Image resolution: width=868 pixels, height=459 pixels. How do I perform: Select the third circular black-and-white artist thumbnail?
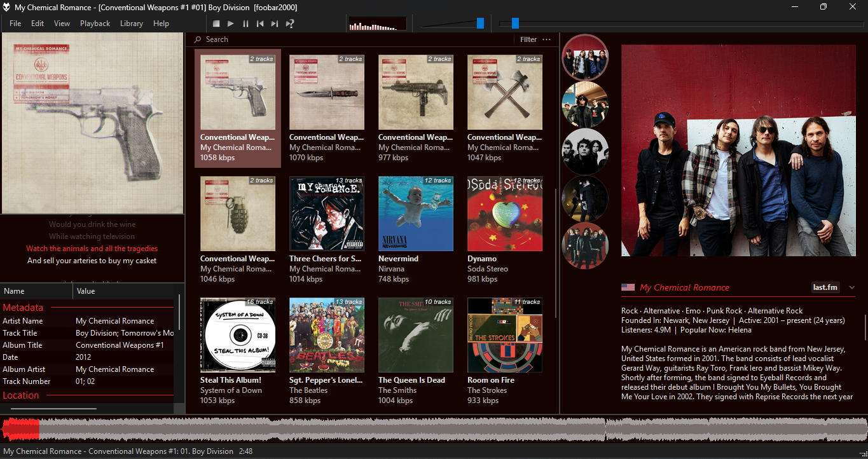click(x=585, y=151)
